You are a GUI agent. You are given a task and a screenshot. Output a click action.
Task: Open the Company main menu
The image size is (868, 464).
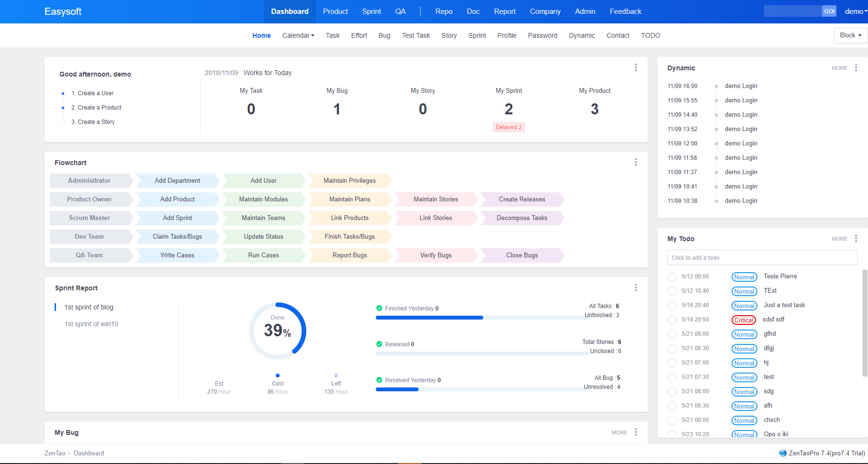click(545, 11)
